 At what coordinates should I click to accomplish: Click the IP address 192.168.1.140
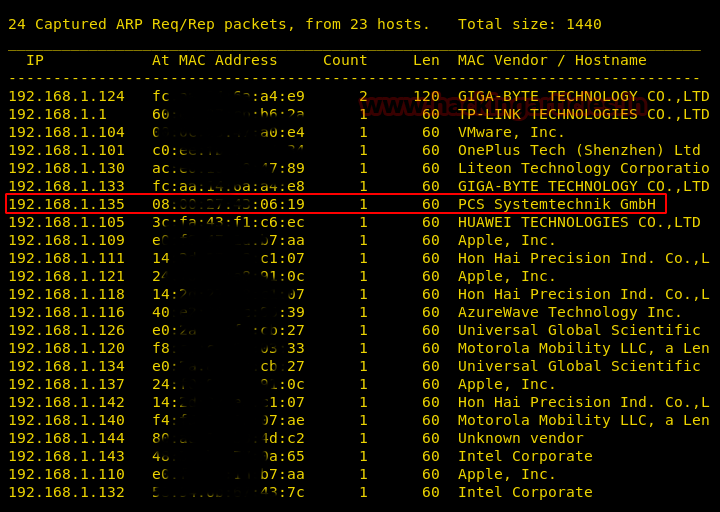(67, 420)
